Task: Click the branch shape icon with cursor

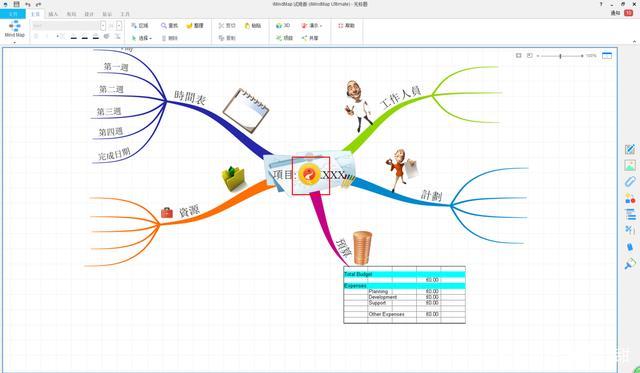Action: point(134,25)
